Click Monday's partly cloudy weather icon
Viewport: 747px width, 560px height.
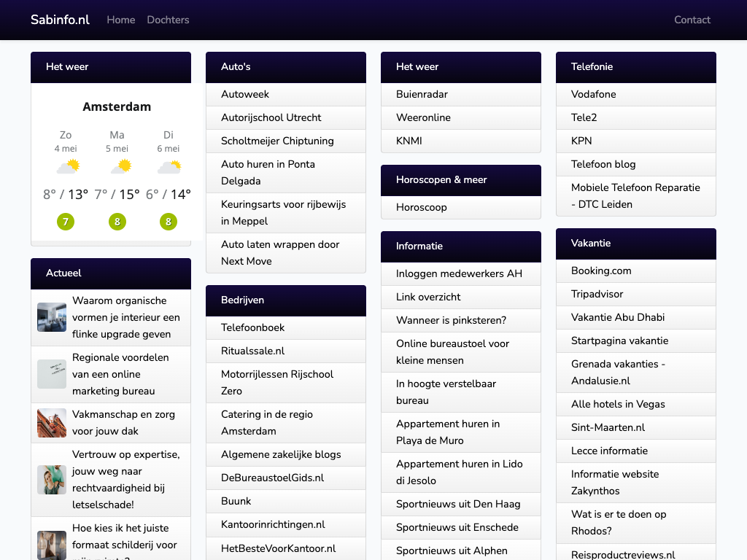click(x=120, y=167)
